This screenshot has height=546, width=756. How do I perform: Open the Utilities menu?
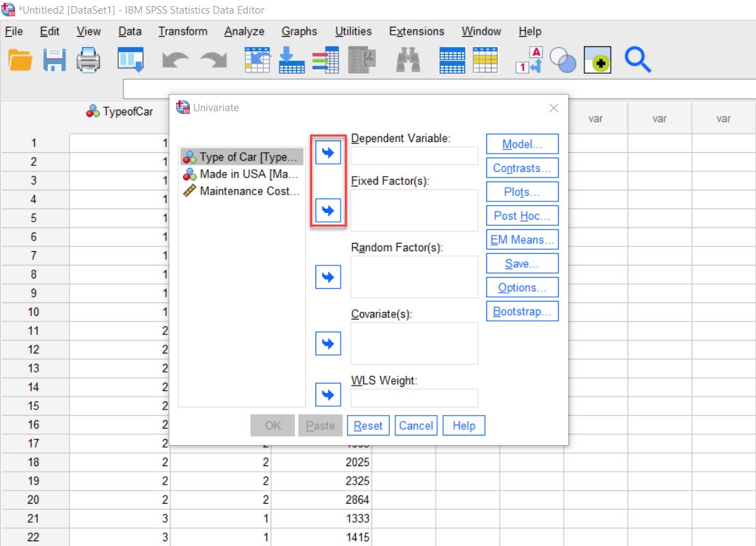[x=353, y=31]
